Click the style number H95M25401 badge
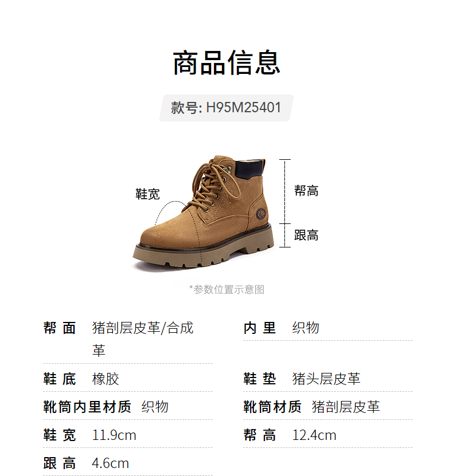453x476 pixels. click(226, 108)
